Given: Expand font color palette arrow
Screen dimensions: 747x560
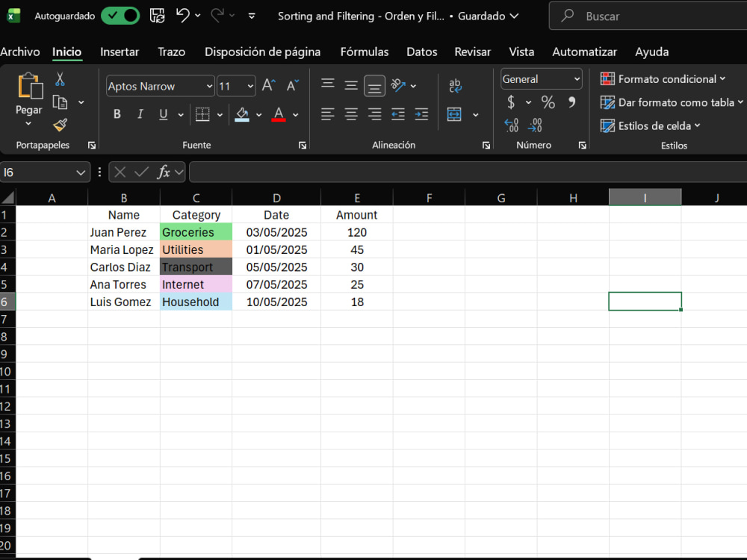Looking at the screenshot, I should coord(295,115).
